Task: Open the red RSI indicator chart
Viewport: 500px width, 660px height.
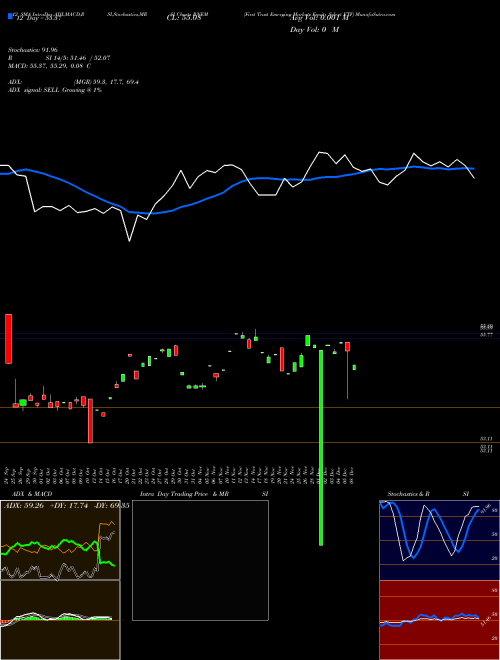Action: coord(439,620)
